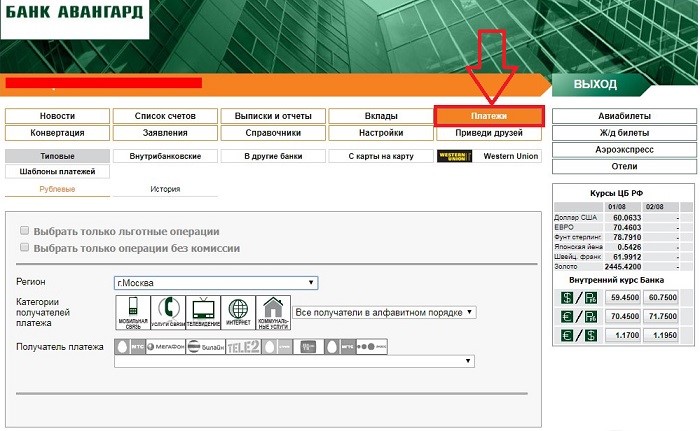Click the 60.7500 dollar sell rate
Viewport: 700px width, 431px height.
[662, 297]
